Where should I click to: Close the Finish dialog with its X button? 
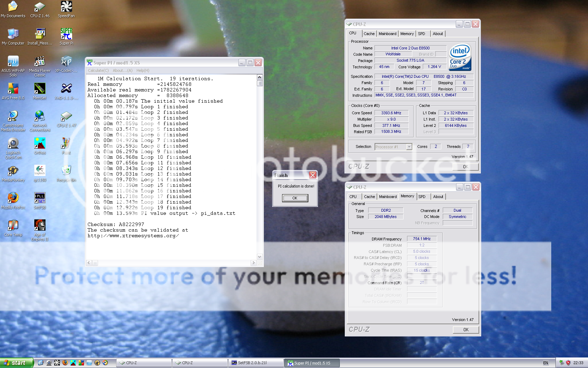(x=313, y=175)
